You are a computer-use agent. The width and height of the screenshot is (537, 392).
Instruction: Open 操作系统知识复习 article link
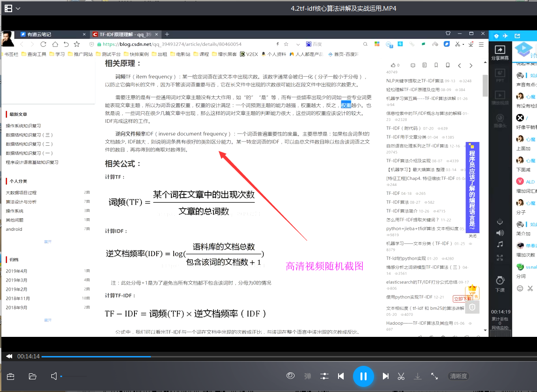click(23, 126)
